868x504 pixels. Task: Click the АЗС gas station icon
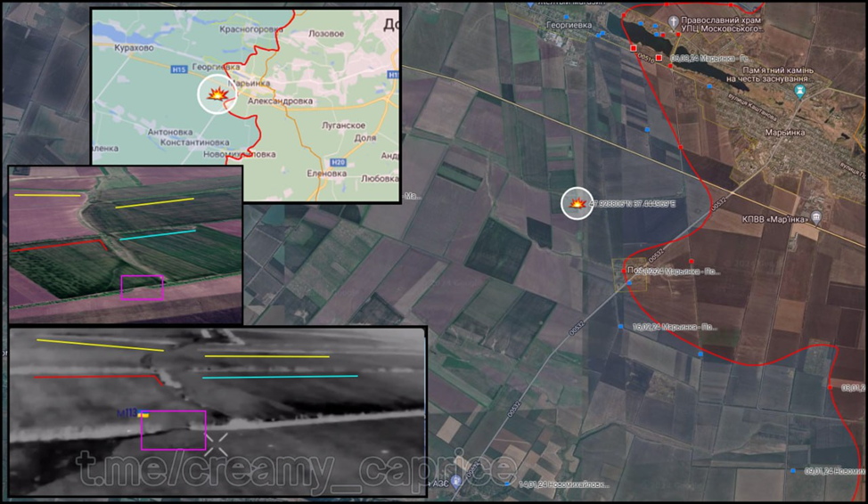pyautogui.click(x=455, y=481)
